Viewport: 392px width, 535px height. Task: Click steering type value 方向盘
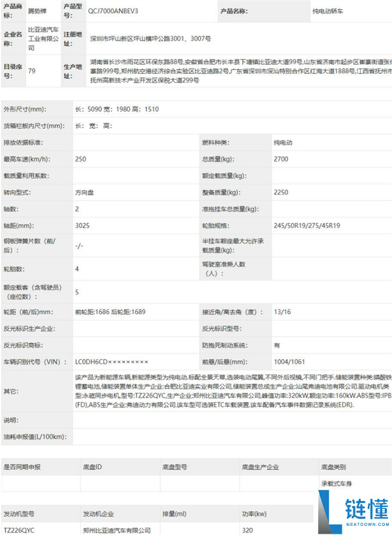coord(84,192)
